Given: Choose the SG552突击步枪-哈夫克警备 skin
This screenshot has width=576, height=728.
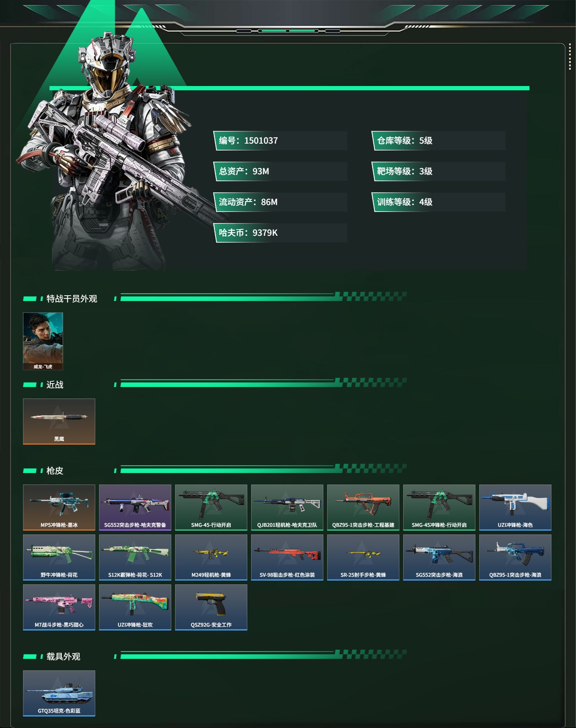Looking at the screenshot, I should [x=135, y=508].
